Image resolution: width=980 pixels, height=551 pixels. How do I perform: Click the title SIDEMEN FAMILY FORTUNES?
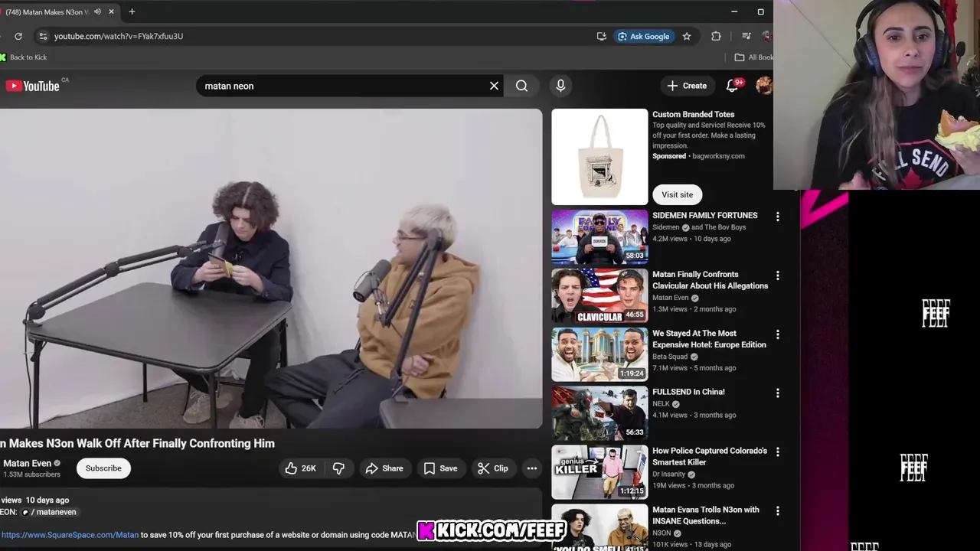[x=704, y=216]
